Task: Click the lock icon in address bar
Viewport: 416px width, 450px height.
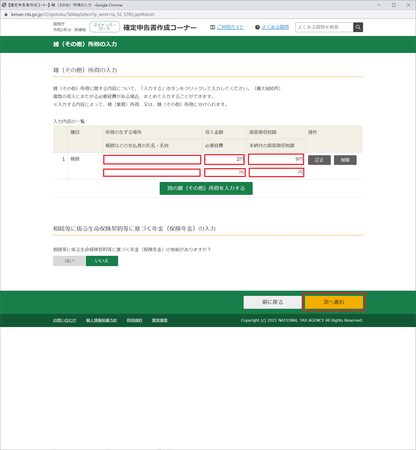Action: pyautogui.click(x=6, y=14)
